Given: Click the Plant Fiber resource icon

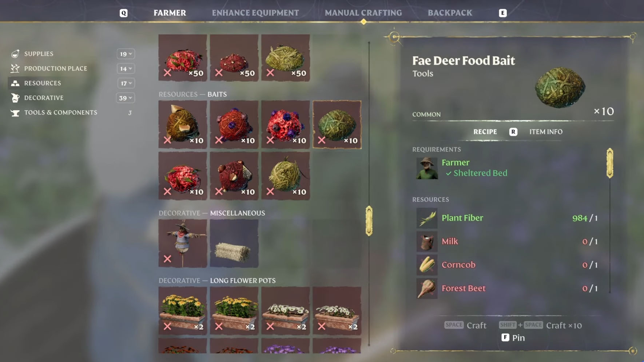Looking at the screenshot, I should 427,218.
